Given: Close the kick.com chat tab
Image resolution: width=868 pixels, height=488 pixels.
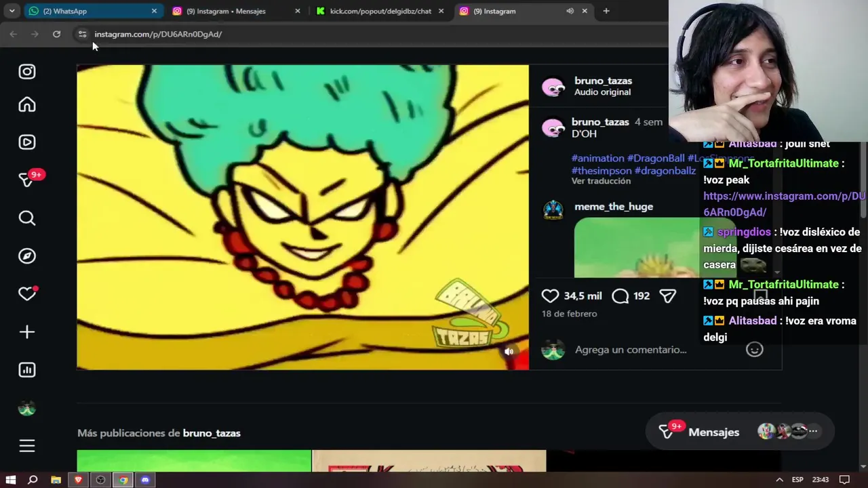Looking at the screenshot, I should (x=441, y=11).
